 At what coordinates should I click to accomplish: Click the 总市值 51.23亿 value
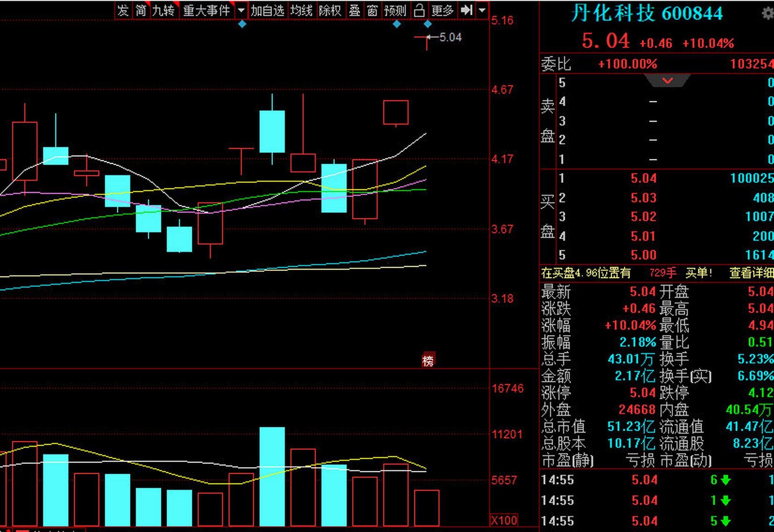(631, 426)
